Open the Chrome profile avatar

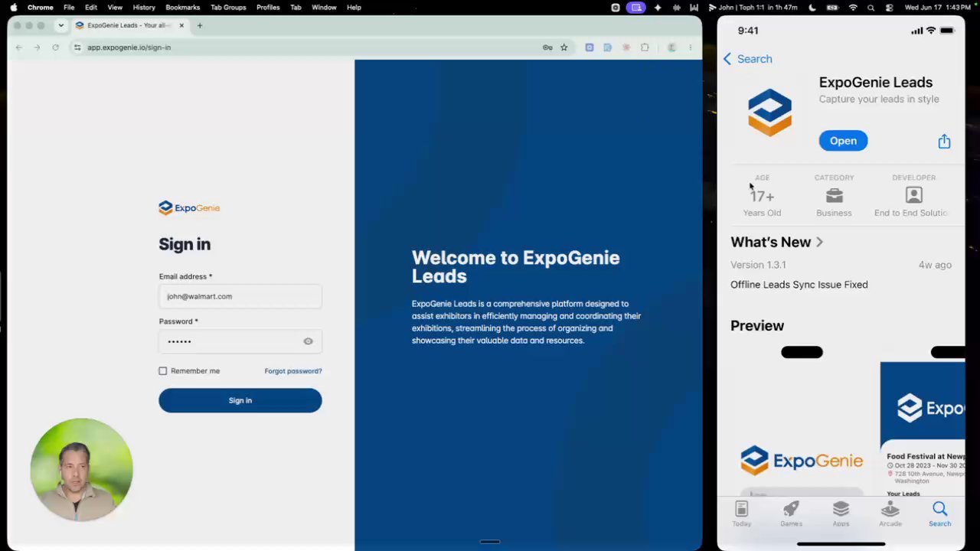tap(671, 47)
